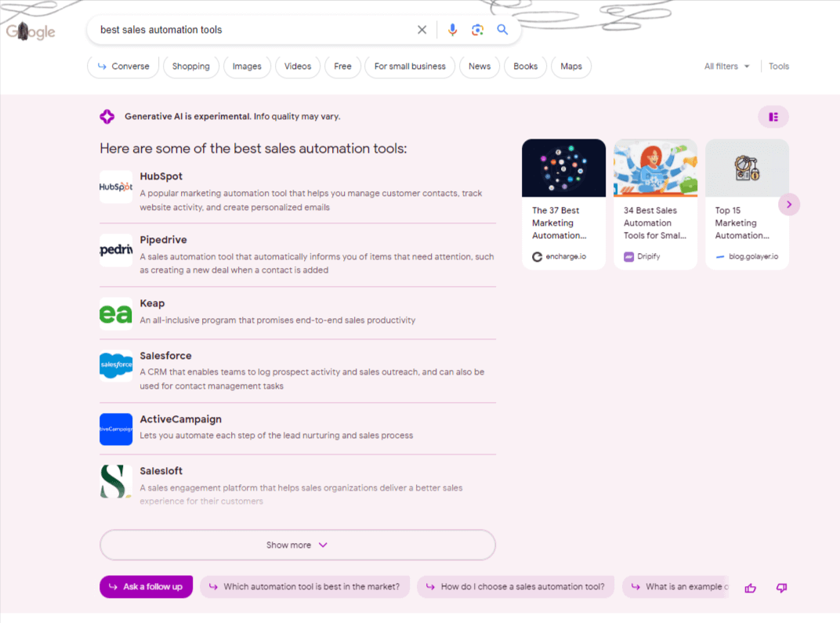Click the HubSpot logo thumbnail
The width and height of the screenshot is (840, 623).
pos(116,187)
